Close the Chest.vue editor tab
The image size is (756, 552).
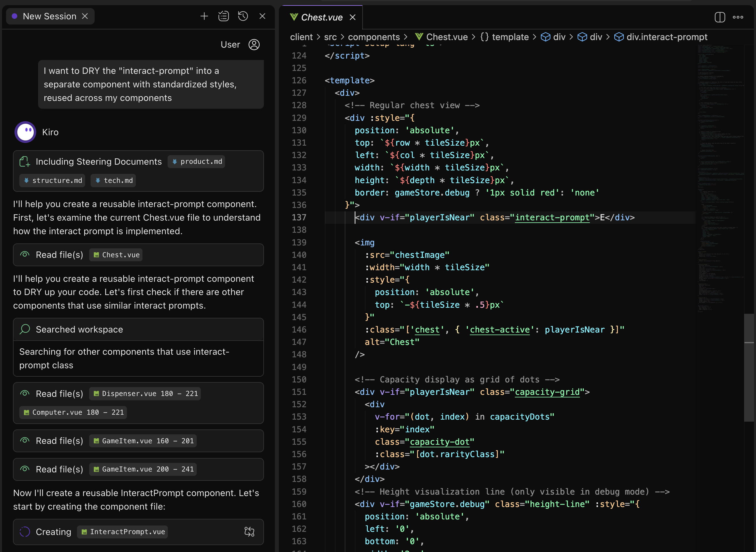coord(352,17)
